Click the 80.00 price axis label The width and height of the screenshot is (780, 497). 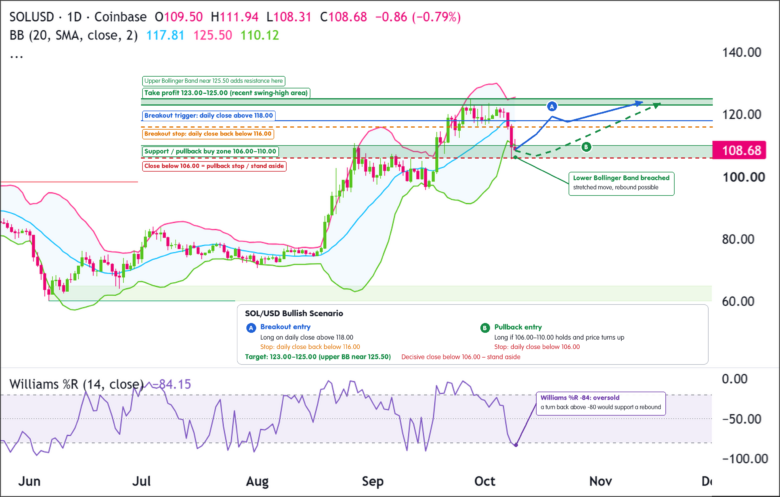click(738, 239)
